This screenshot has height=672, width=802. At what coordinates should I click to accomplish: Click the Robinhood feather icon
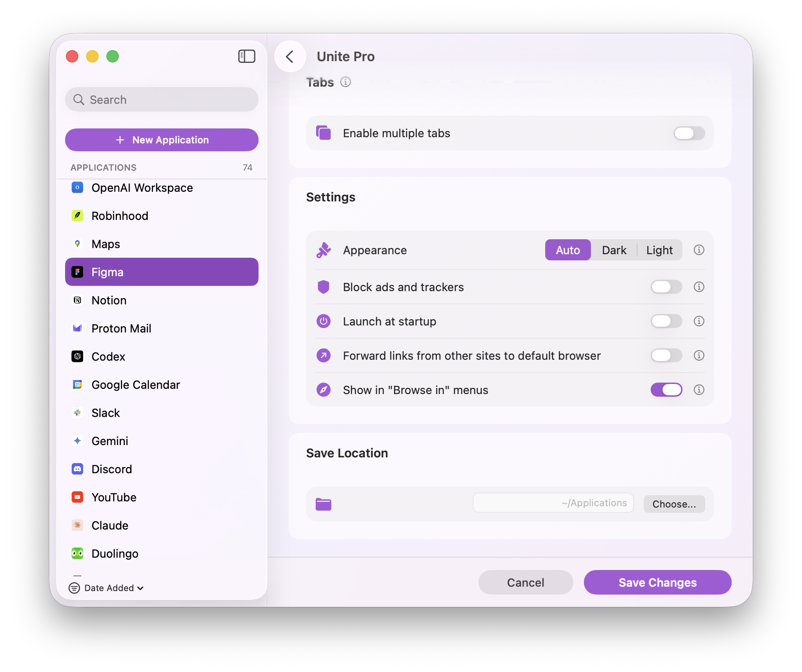click(77, 216)
